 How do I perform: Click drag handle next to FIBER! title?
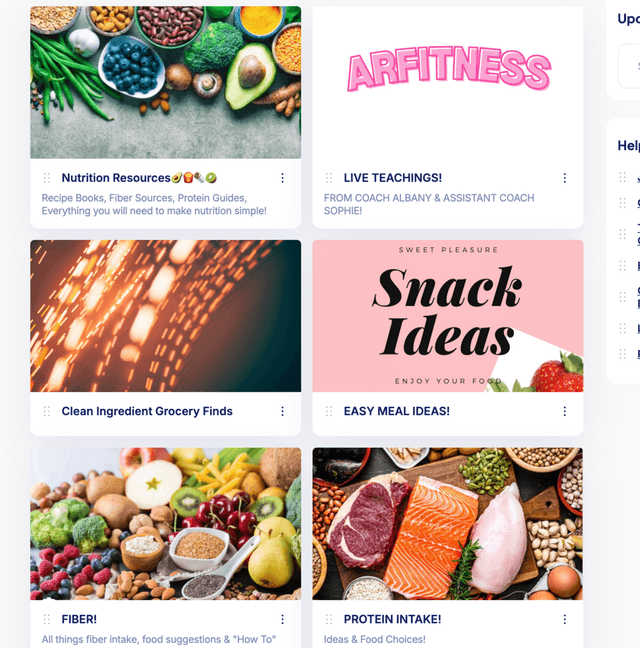coord(47,619)
